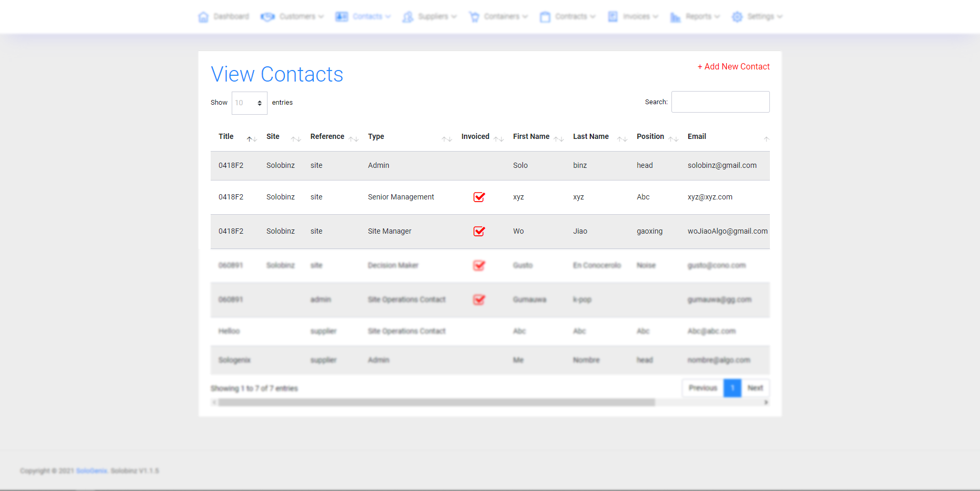
Task: Toggle Invoiced checkbox for Senior Management row
Action: (479, 197)
